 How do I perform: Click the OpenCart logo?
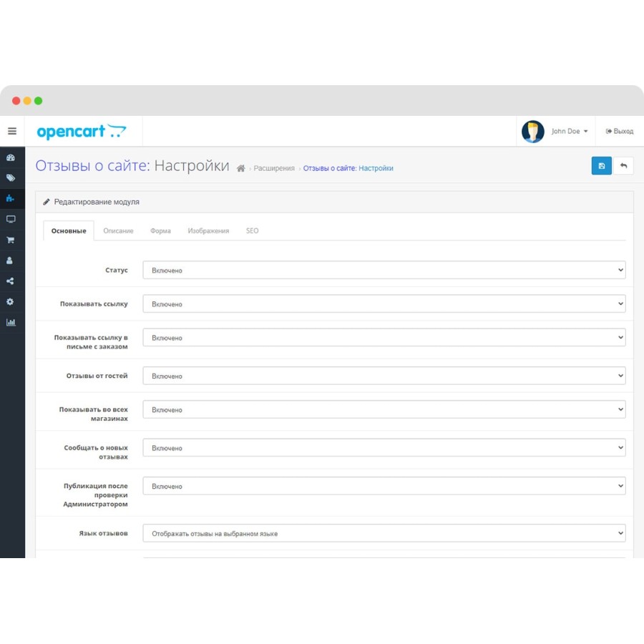point(82,131)
